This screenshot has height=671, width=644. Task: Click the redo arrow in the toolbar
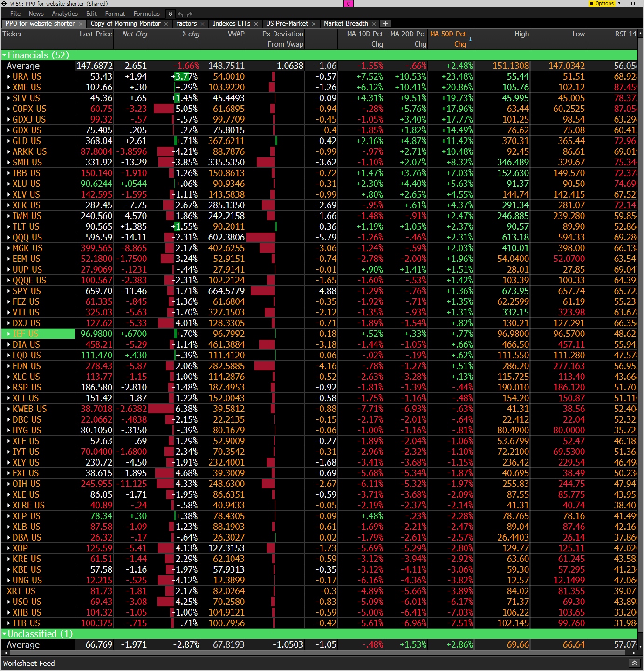pos(191,14)
